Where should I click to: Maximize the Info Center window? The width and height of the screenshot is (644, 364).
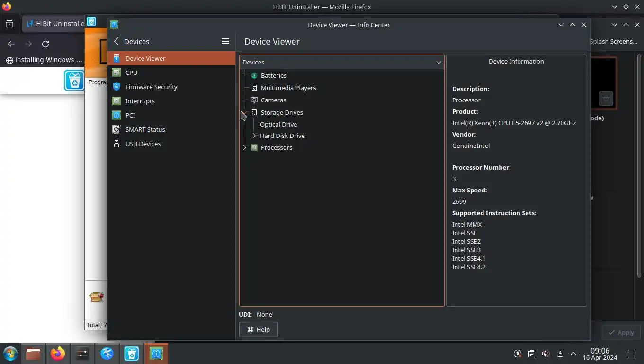coord(572,25)
